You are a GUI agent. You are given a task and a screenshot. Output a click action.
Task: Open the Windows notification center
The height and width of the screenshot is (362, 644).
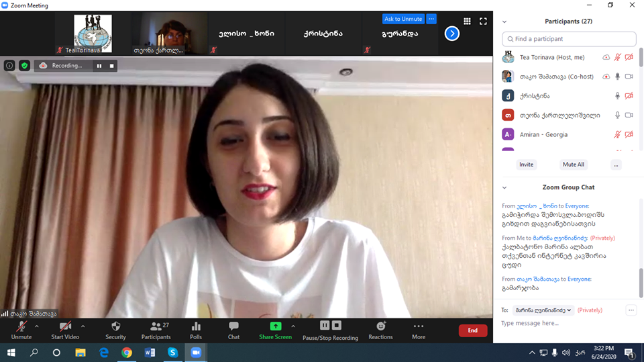coord(629,353)
